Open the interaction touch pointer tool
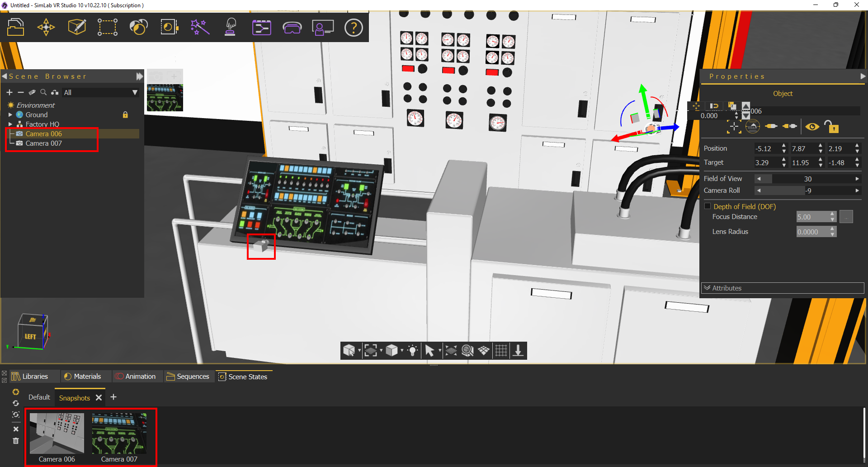The height and width of the screenshot is (467, 868). [231, 27]
